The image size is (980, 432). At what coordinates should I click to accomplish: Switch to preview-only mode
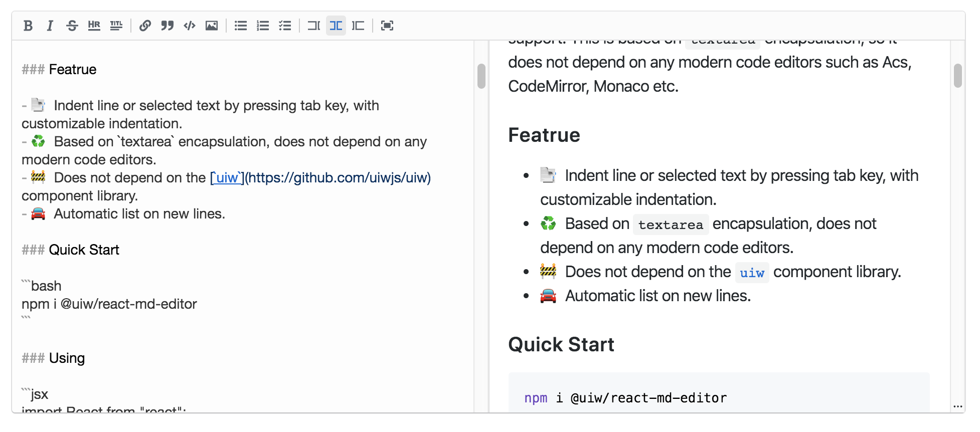(358, 26)
